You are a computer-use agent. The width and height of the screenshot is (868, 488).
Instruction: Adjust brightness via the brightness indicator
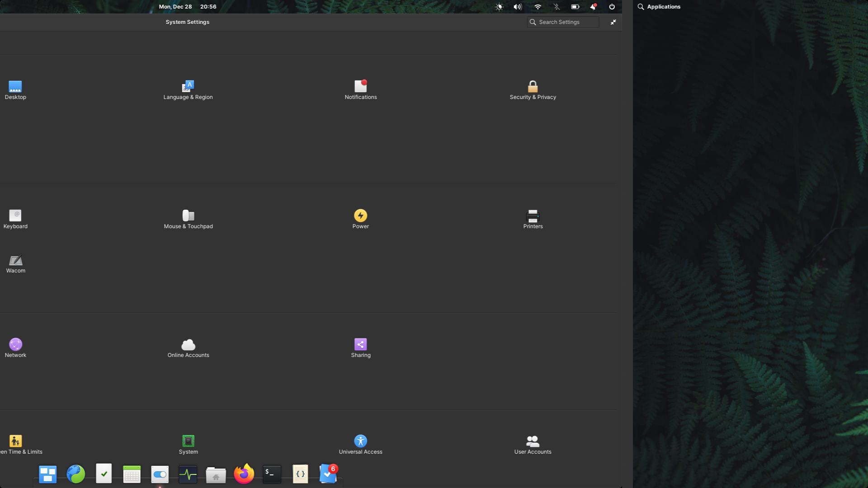pyautogui.click(x=499, y=7)
